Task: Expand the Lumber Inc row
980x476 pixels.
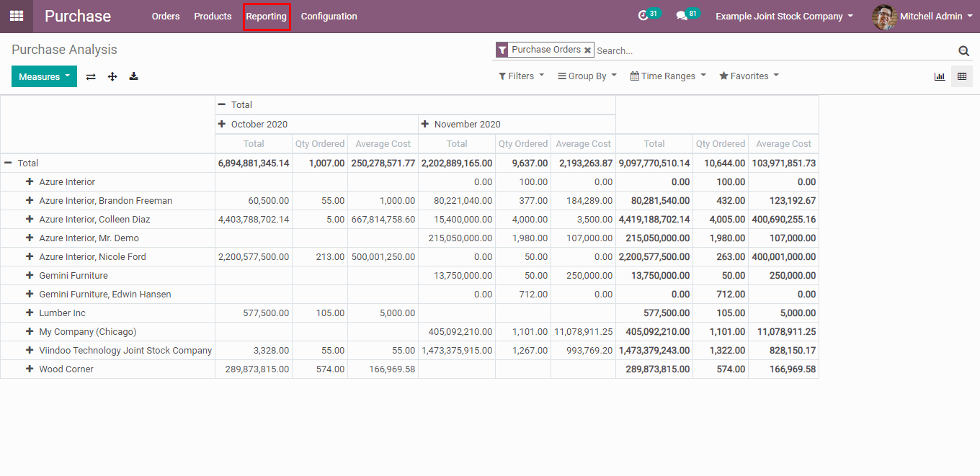Action: click(30, 313)
